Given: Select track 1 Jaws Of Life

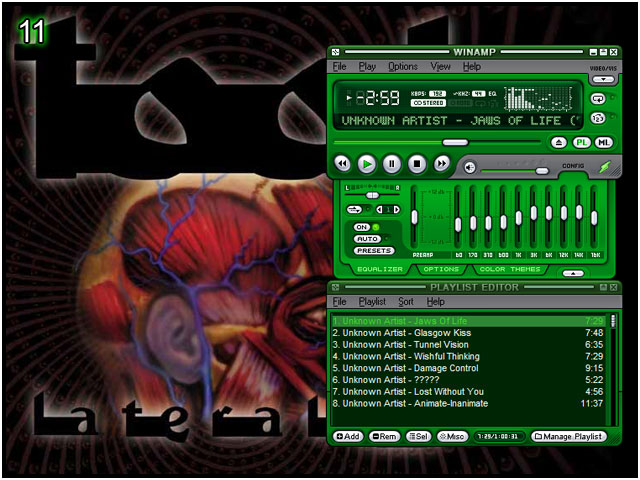Looking at the screenshot, I should (468, 321).
